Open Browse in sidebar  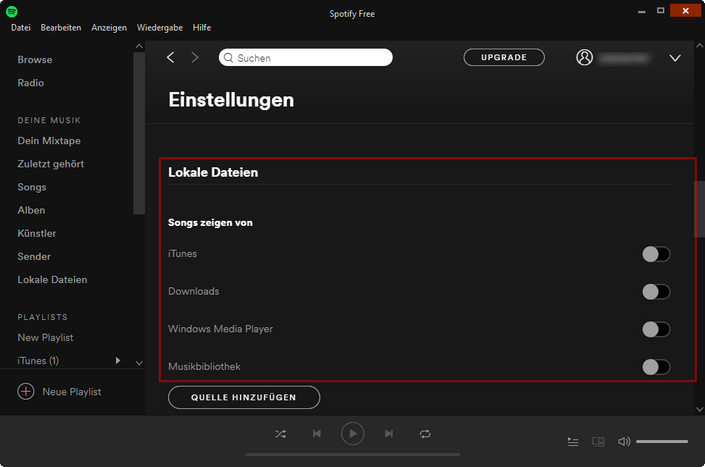35,60
